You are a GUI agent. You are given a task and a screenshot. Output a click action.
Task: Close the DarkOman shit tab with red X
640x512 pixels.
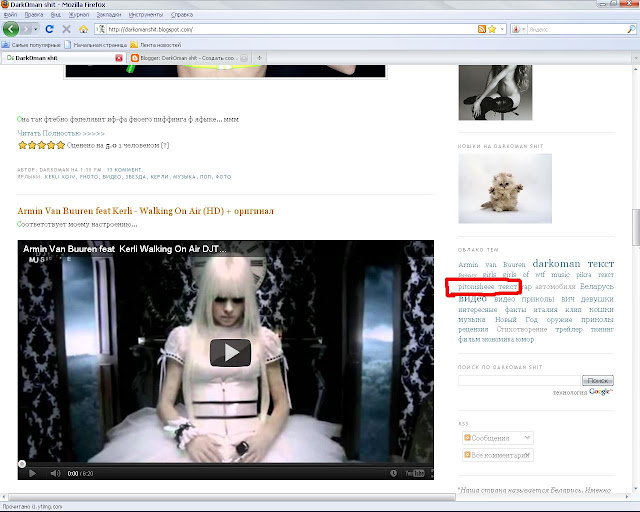(119, 58)
